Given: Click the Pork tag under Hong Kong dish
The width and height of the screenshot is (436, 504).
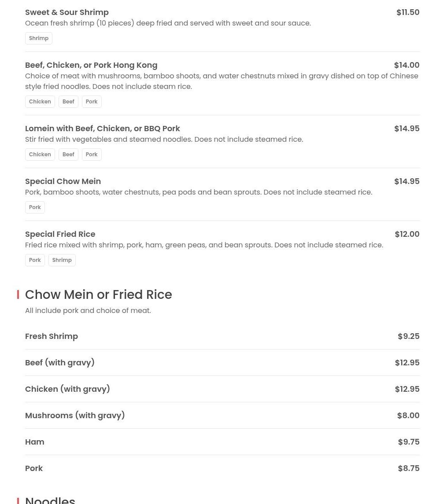Looking at the screenshot, I should pos(92,102).
